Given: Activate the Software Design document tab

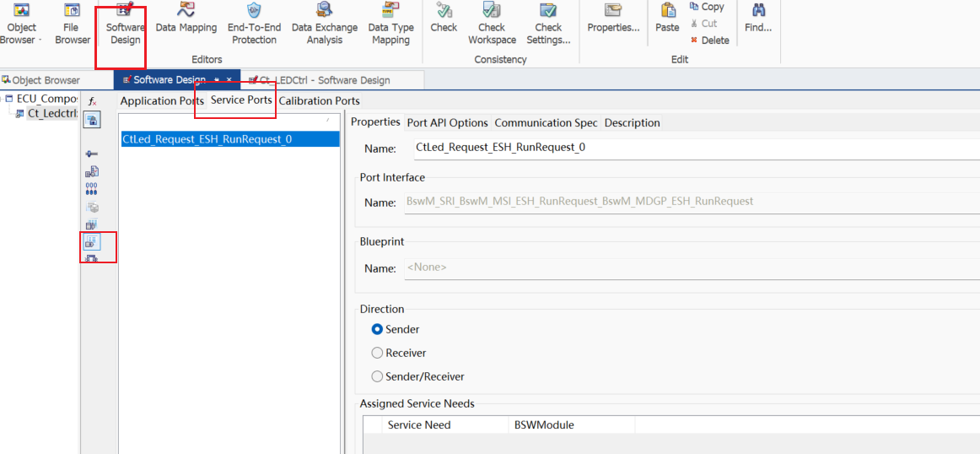Looking at the screenshot, I should [x=169, y=80].
